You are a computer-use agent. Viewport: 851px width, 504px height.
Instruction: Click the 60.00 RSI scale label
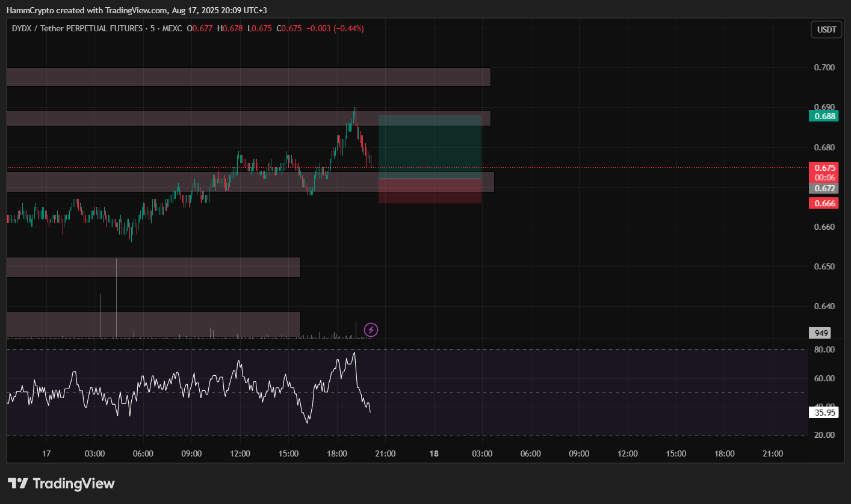(825, 378)
